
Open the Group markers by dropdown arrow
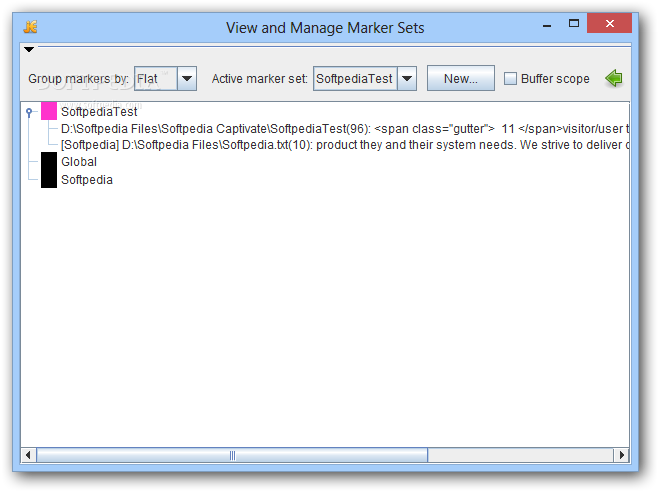(x=187, y=79)
